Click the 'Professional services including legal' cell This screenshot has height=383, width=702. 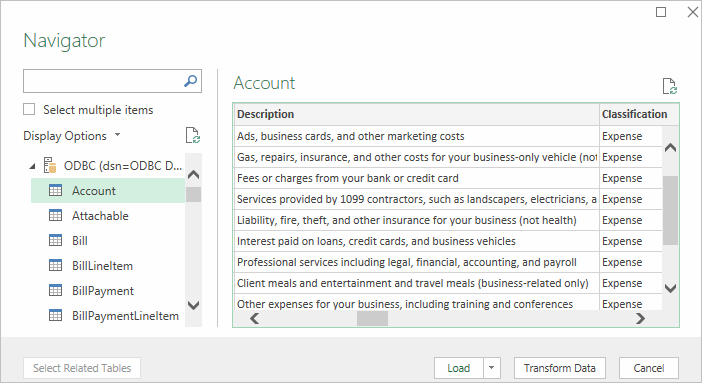click(x=416, y=263)
